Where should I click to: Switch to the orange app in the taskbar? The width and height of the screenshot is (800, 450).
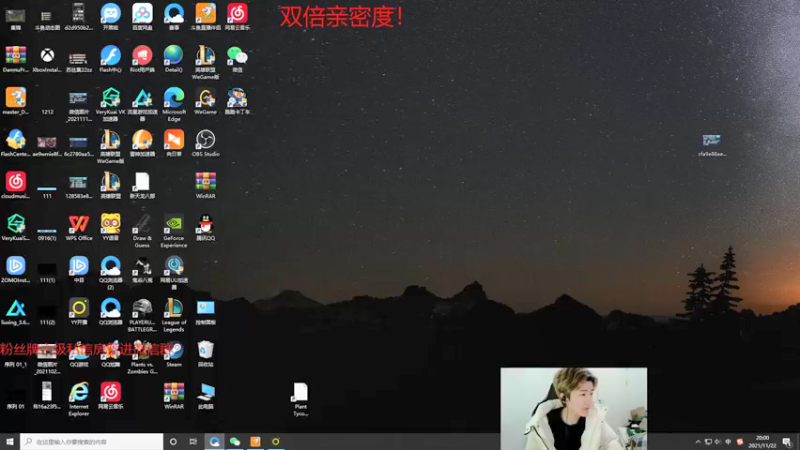click(x=255, y=441)
